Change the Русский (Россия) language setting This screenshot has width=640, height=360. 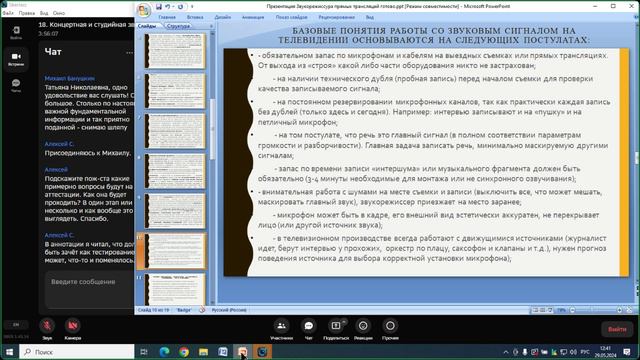tap(229, 310)
